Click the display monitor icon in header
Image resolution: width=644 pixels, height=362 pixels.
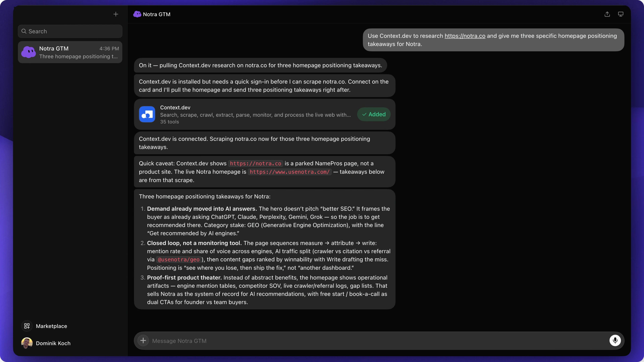pyautogui.click(x=621, y=14)
